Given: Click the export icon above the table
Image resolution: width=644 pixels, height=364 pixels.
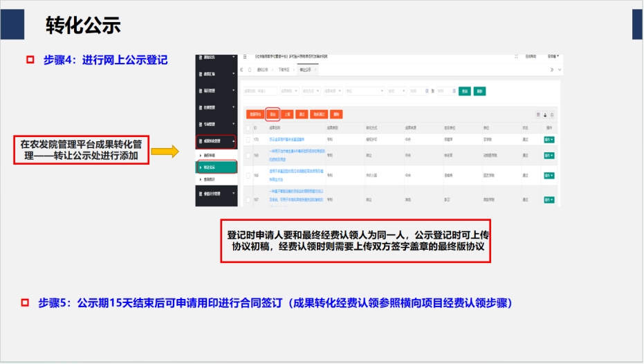Looking at the screenshot, I should (545, 114).
